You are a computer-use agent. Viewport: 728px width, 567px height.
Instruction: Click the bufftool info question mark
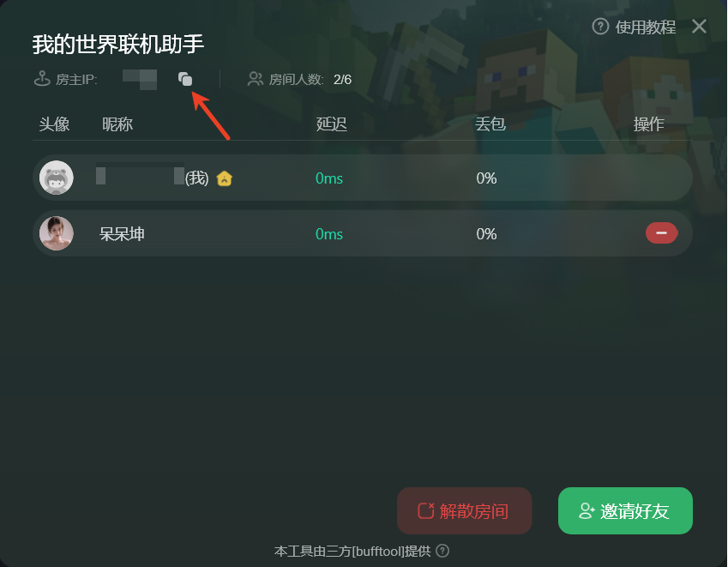(x=442, y=551)
